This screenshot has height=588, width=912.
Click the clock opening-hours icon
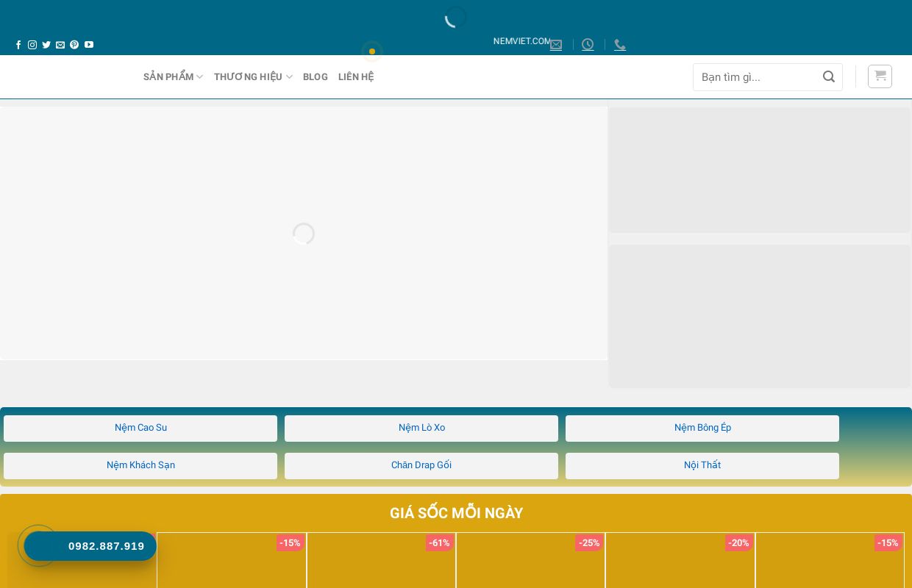point(588,45)
